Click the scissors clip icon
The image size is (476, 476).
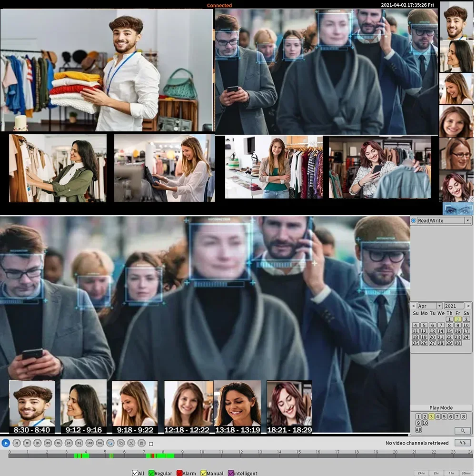point(131,443)
